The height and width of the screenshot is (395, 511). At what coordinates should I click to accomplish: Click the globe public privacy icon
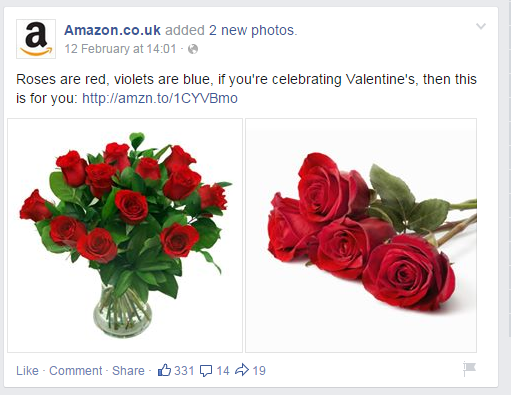click(193, 49)
